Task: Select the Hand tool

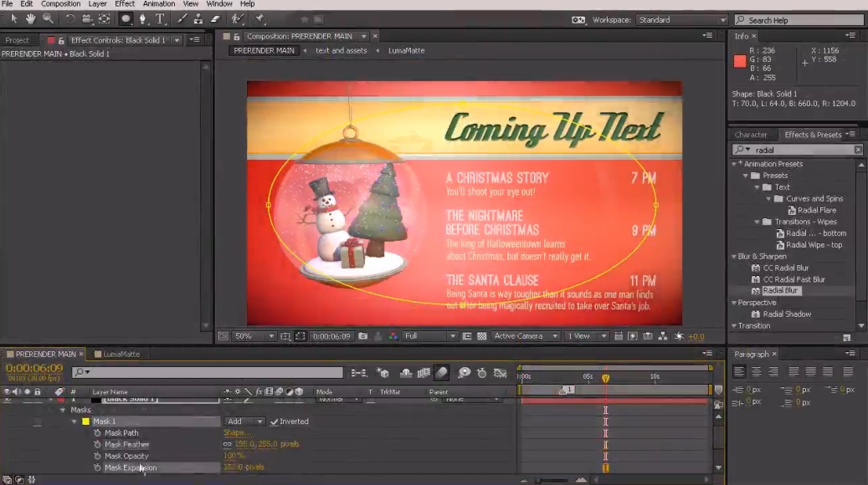Action: (30, 19)
